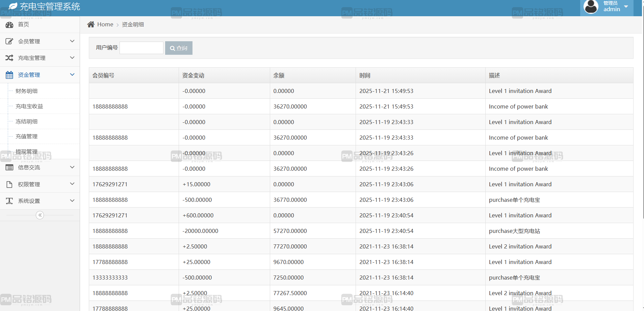Expand the 信息交流 menu chevron
Screen dimensions: 644x311
click(72, 167)
